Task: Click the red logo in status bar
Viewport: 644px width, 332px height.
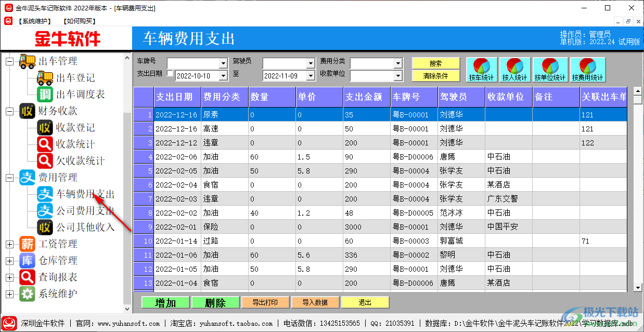Action: click(9, 323)
